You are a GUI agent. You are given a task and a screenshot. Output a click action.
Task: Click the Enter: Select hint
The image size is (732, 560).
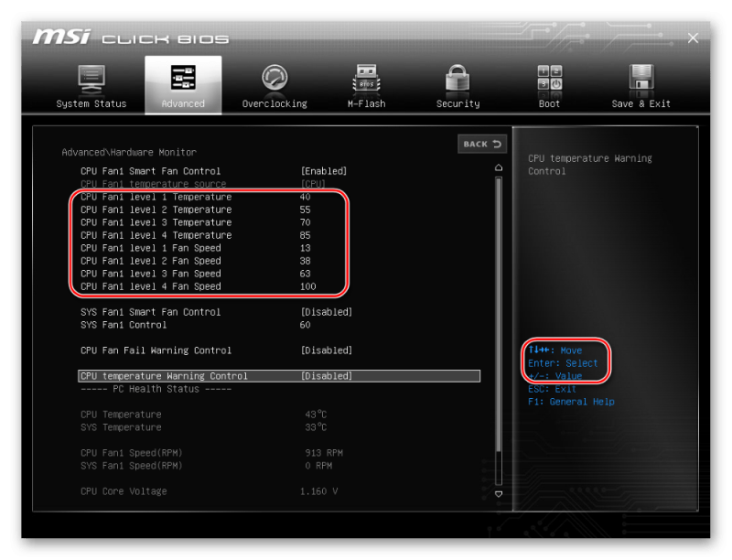[x=563, y=363]
